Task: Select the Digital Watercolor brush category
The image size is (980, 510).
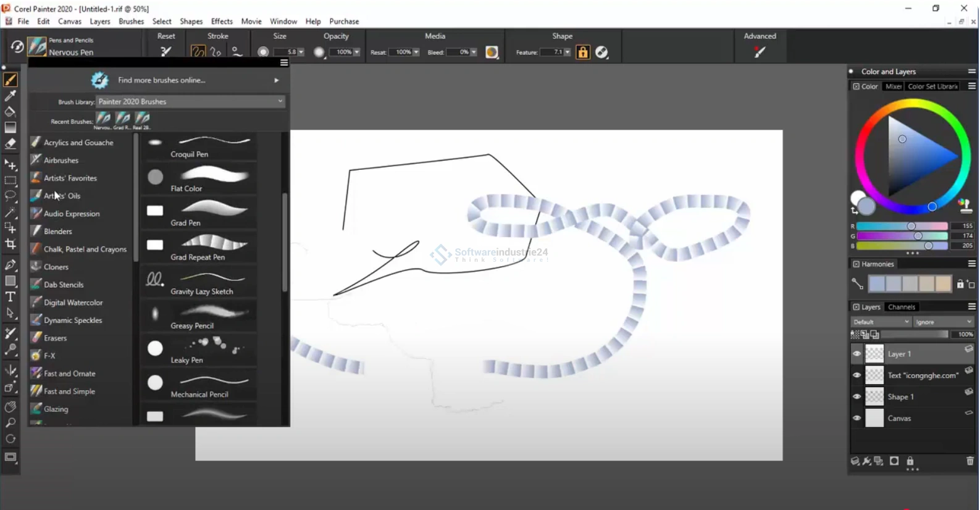Action: point(73,303)
